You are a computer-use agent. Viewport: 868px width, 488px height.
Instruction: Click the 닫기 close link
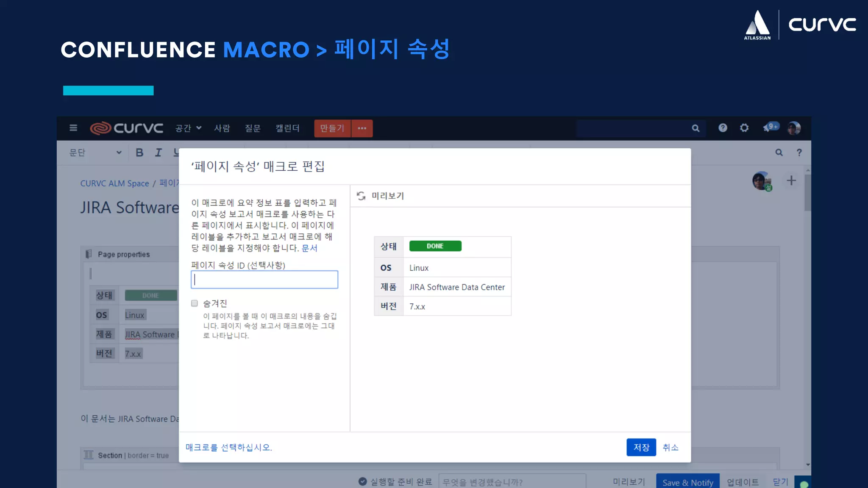(780, 482)
